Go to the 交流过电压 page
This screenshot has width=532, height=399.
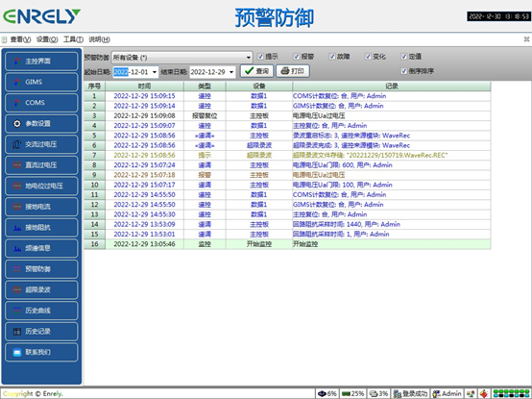tap(41, 144)
